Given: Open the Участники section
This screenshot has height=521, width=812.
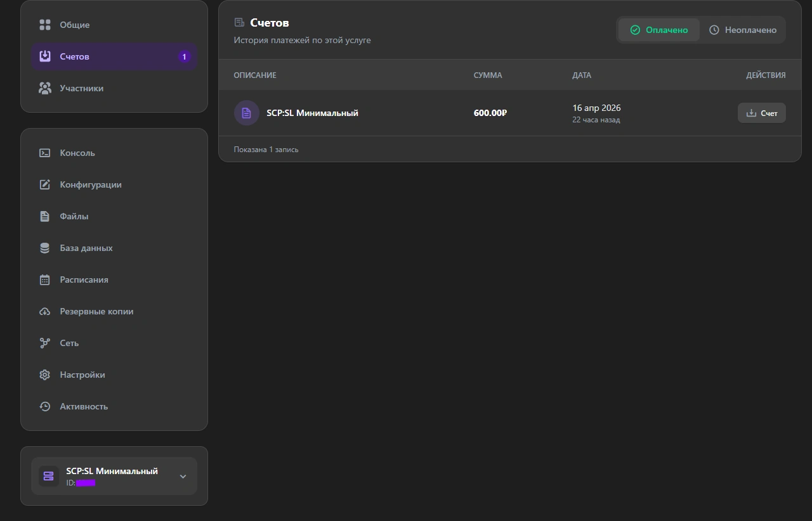Looking at the screenshot, I should coord(114,88).
